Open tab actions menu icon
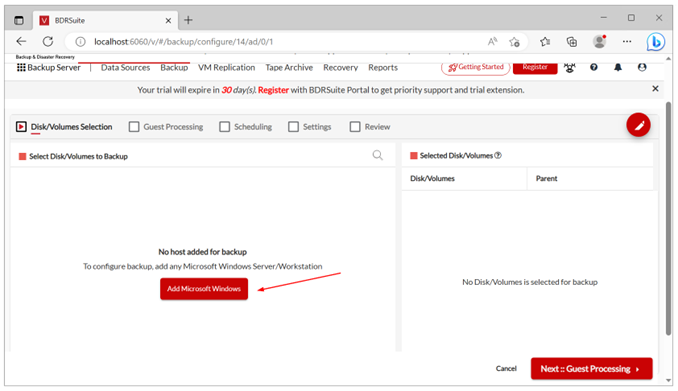This screenshot has height=391, width=678. pyautogui.click(x=19, y=20)
